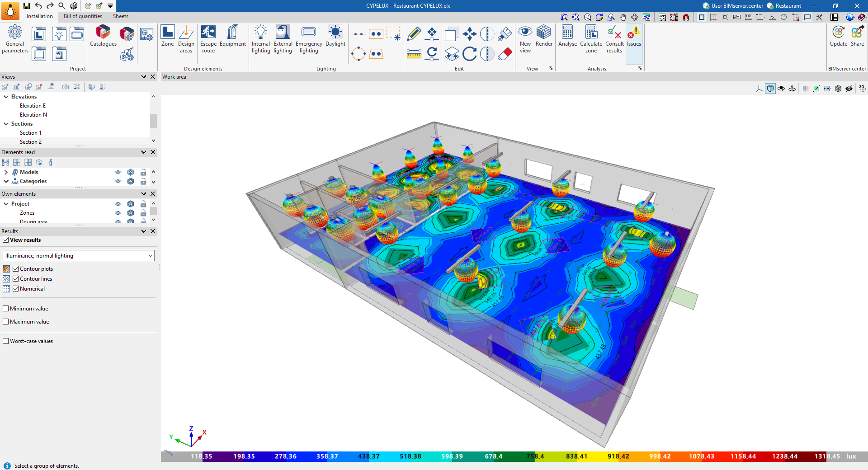Click User BIMserver.center account label
Screen dimensions: 868x470
point(737,6)
